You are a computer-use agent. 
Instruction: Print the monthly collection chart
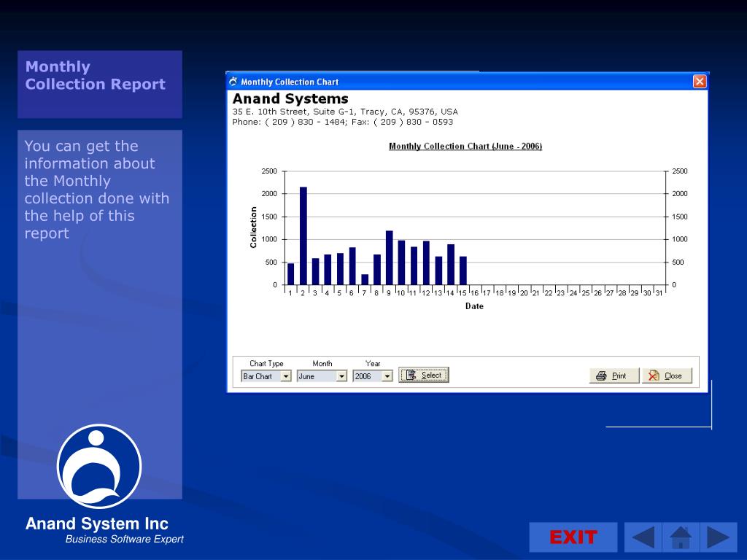[614, 376]
